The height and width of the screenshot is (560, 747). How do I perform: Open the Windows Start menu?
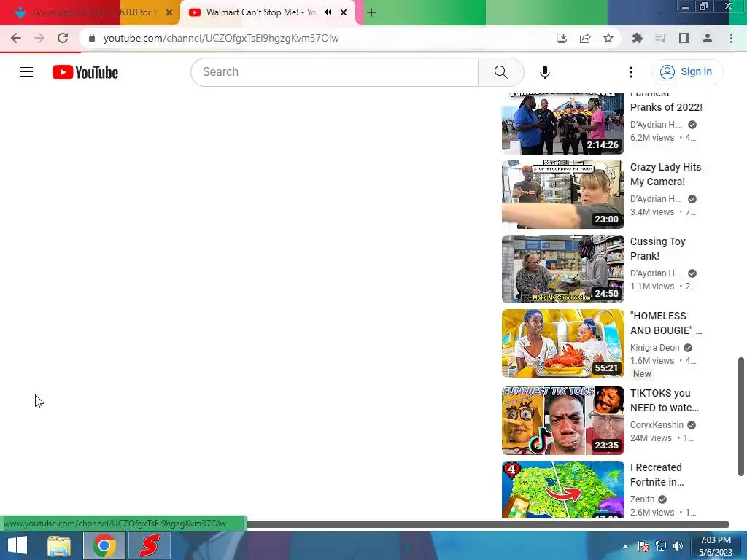[18, 545]
